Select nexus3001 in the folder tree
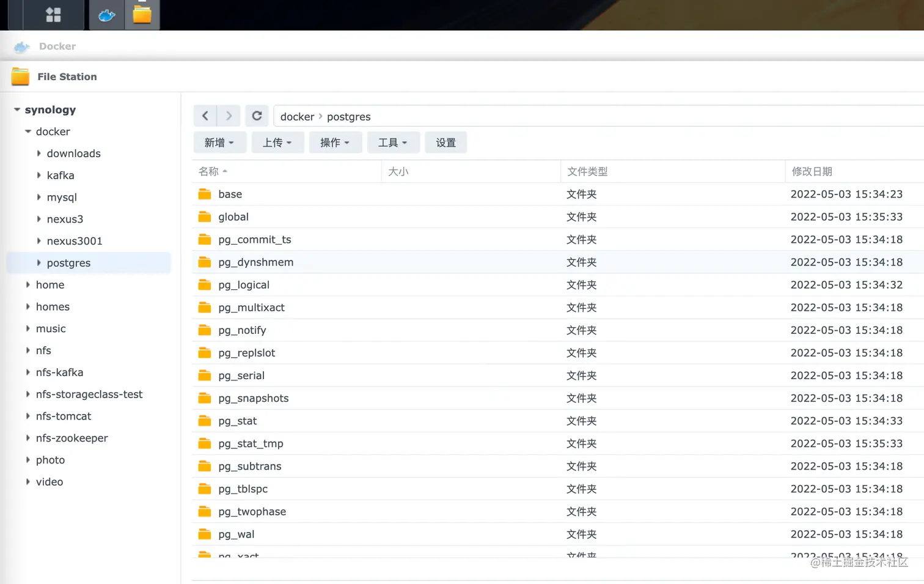The width and height of the screenshot is (924, 584). [75, 241]
